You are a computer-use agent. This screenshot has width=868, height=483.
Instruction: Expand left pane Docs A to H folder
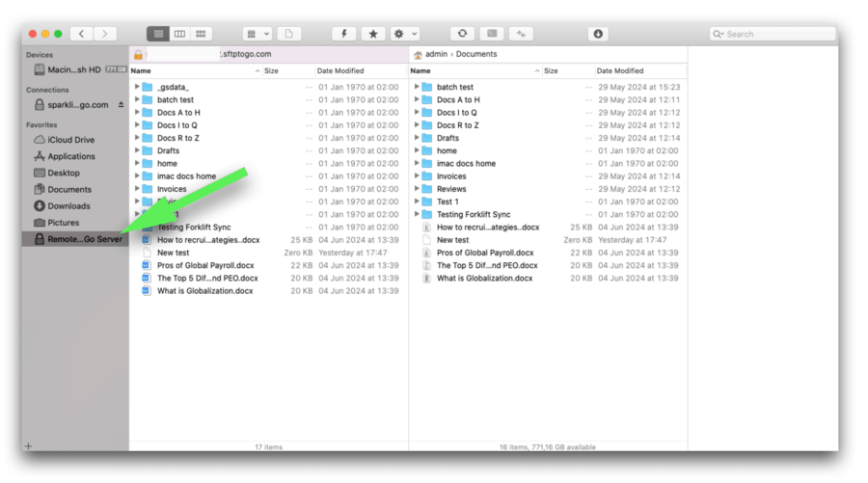point(137,112)
